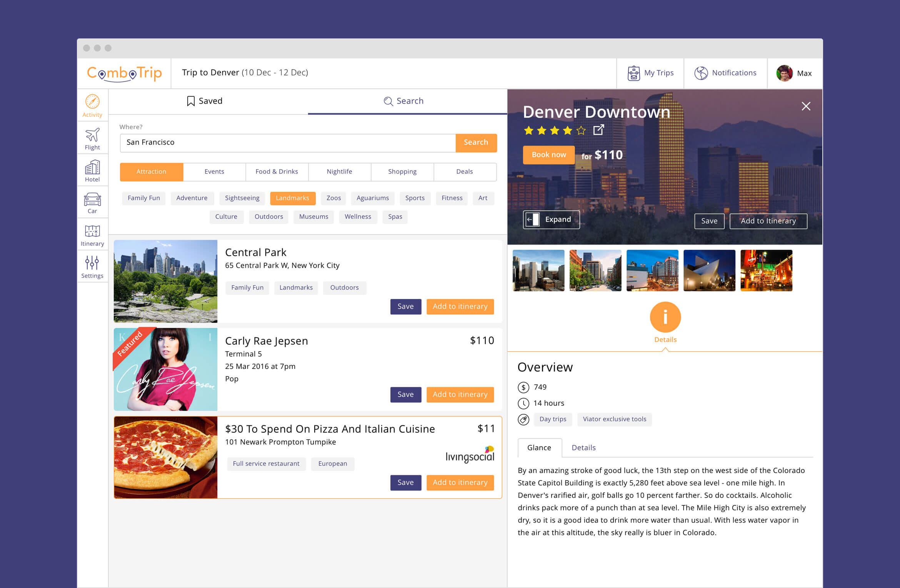This screenshot has width=900, height=588.
Task: Add Central Park to itinerary
Action: pos(460,306)
